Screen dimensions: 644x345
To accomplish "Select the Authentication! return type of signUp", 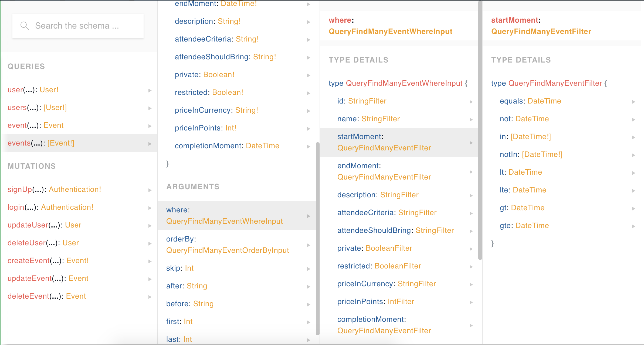I will [x=75, y=189].
